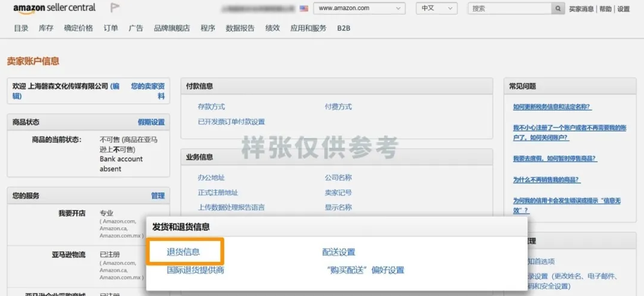Click the 发货和退货信息 section heading

pos(180,226)
